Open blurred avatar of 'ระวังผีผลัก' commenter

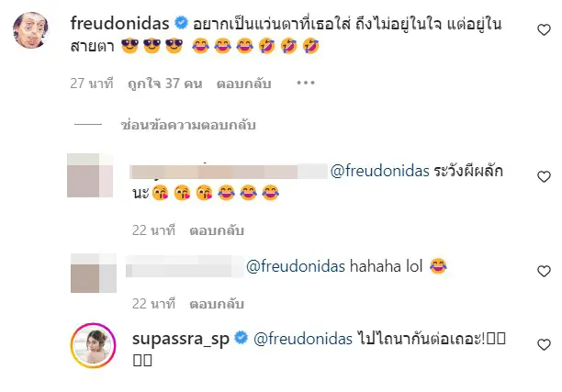[90, 175]
